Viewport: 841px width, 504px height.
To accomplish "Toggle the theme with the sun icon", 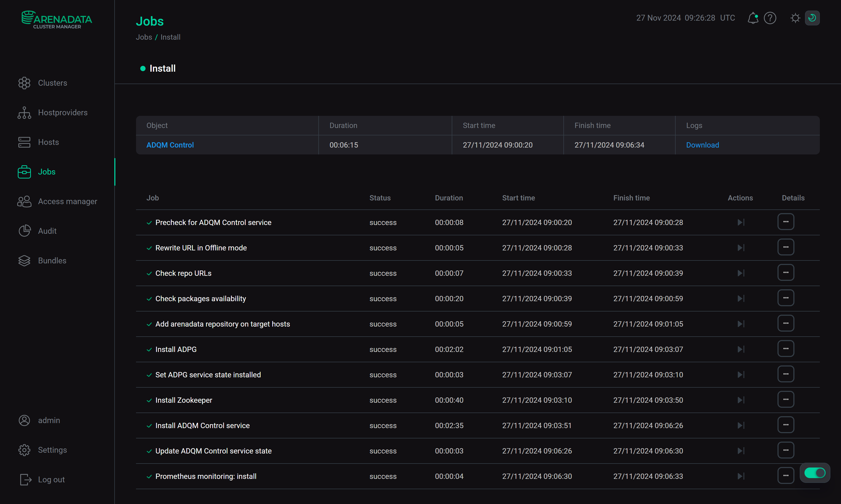I will coord(795,18).
